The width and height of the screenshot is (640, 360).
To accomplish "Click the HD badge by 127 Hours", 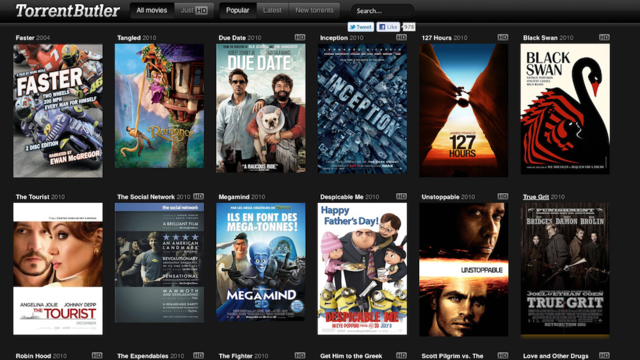I will [502, 37].
